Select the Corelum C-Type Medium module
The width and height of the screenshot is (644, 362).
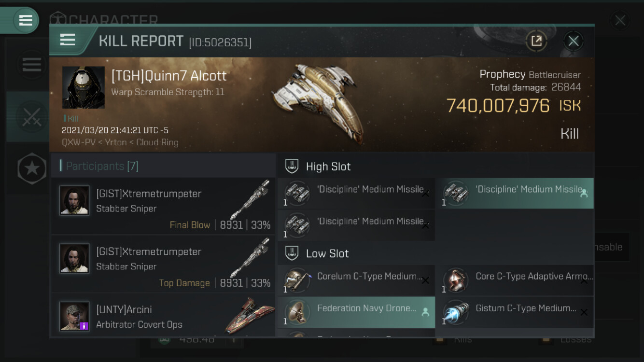[x=356, y=281]
